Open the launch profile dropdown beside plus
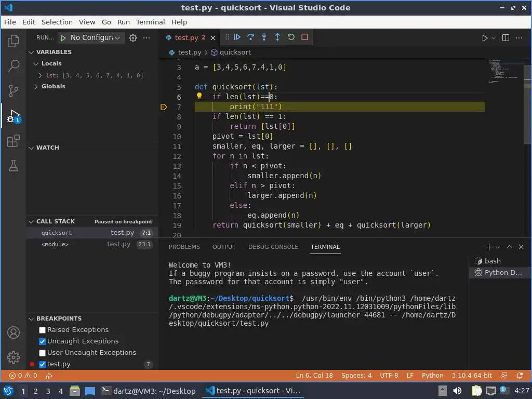 click(x=498, y=247)
